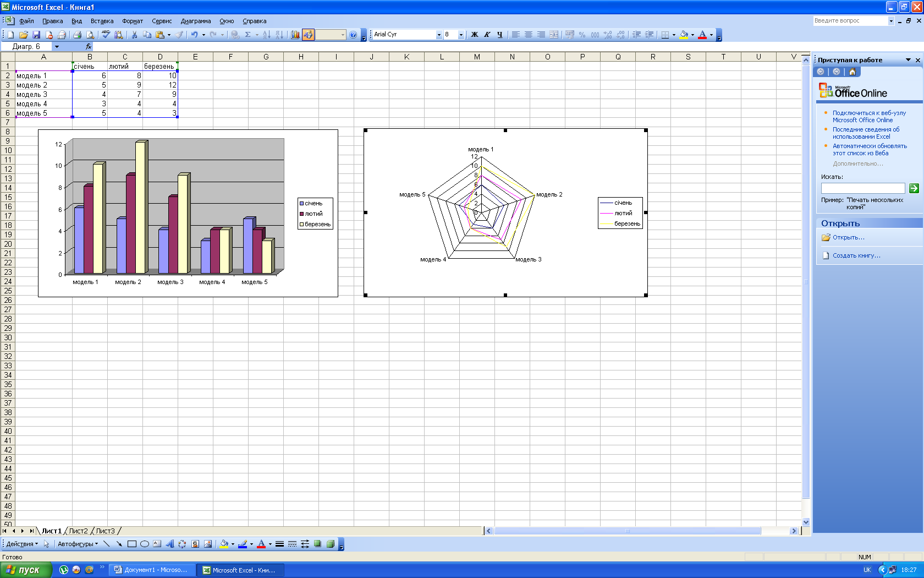Open the Вставка menu

coord(102,21)
